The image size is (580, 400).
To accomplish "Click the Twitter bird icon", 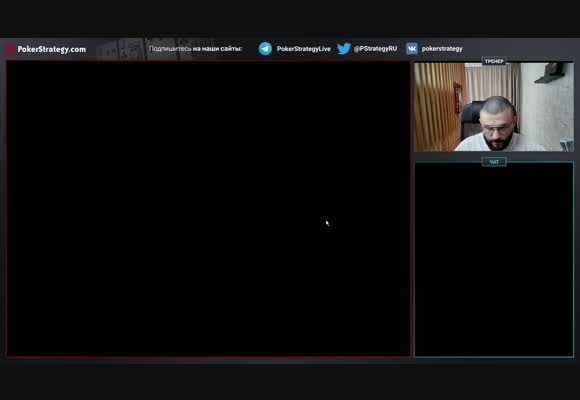I will pyautogui.click(x=344, y=48).
